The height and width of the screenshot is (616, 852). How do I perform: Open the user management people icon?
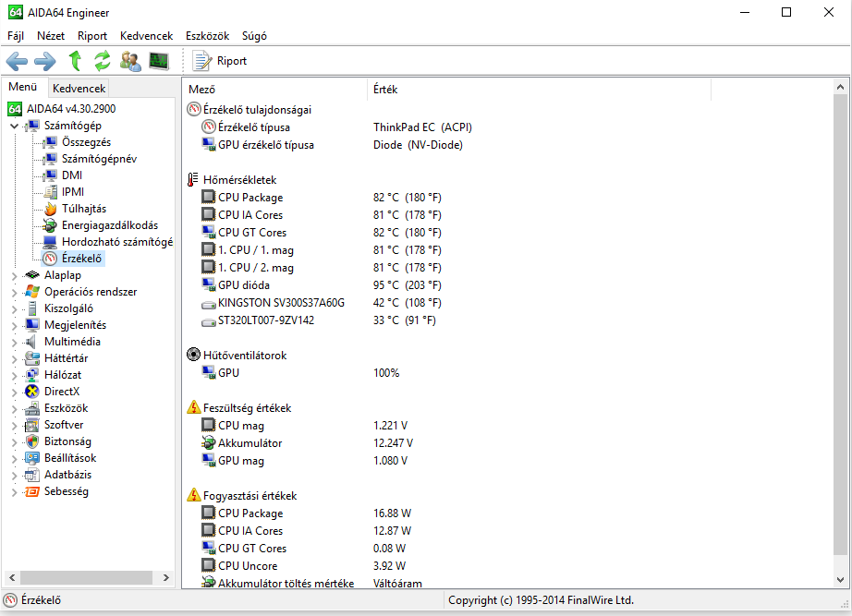[130, 61]
